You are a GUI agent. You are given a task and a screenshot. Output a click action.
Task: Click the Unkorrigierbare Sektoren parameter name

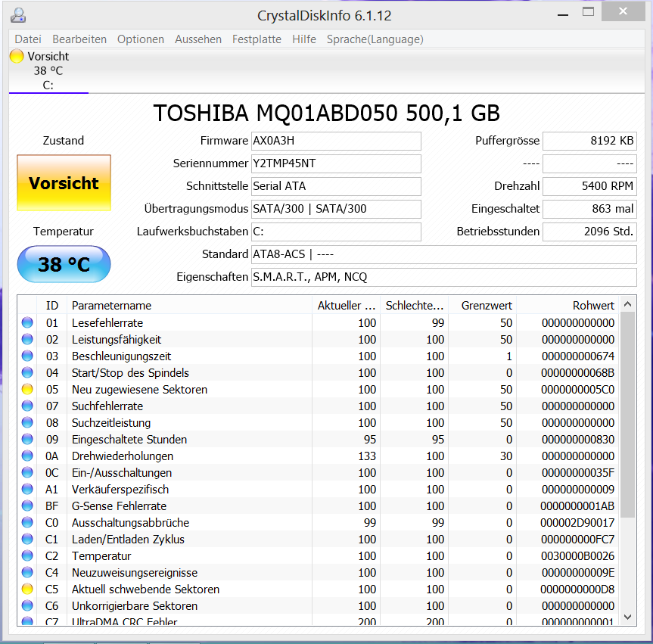(135, 606)
